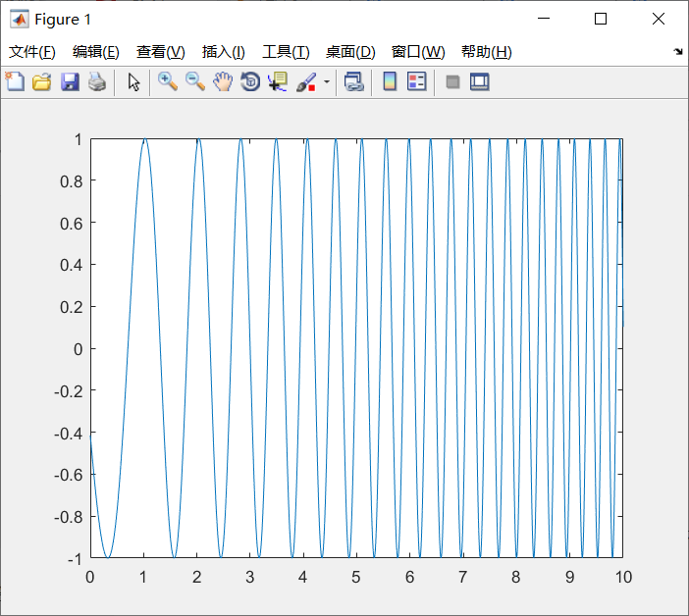Maximize the Figure 1 window
The height and width of the screenshot is (616, 689).
pos(601,19)
